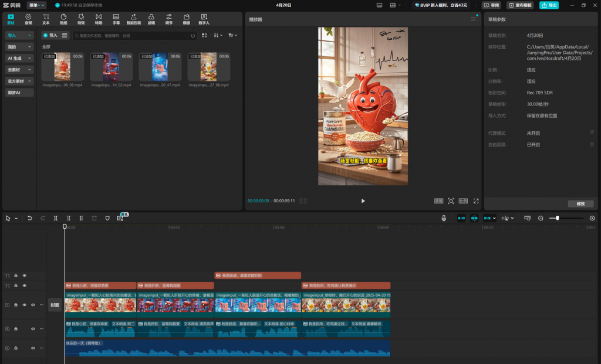The width and height of the screenshot is (601, 364).
Task: Click the player zoom-frame icon
Action: pos(451,201)
